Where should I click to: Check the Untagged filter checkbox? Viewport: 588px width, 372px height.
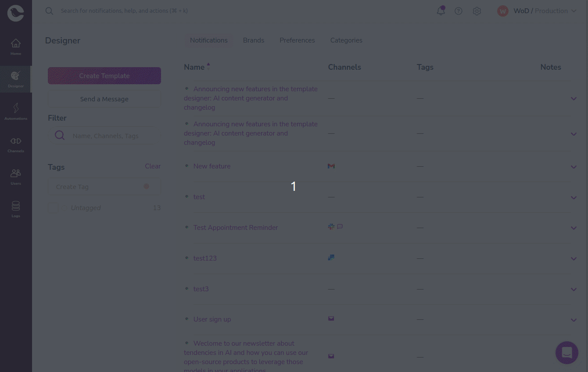pyautogui.click(x=53, y=207)
